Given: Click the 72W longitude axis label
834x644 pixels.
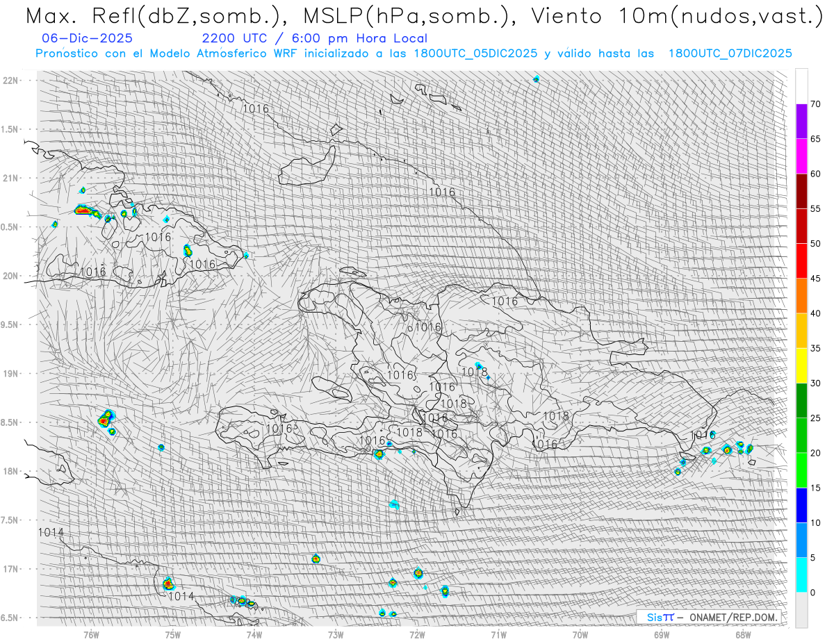Looking at the screenshot, I should [417, 634].
